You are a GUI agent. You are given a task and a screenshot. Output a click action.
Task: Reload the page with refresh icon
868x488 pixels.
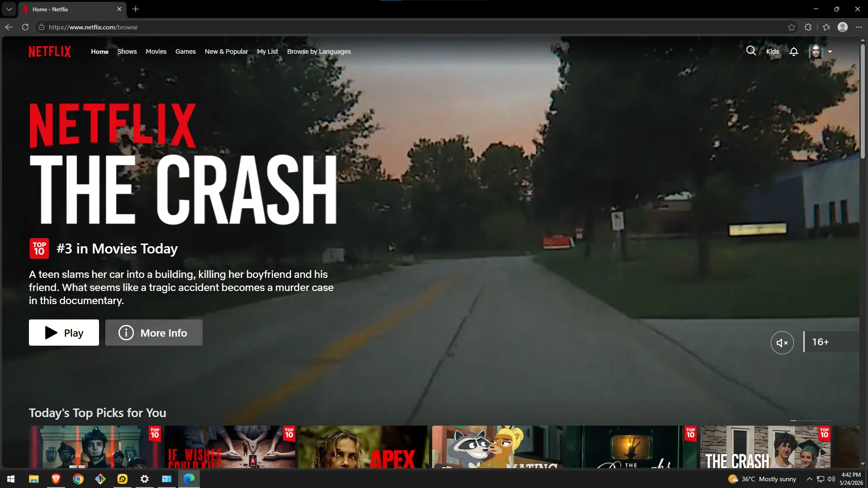coord(25,27)
